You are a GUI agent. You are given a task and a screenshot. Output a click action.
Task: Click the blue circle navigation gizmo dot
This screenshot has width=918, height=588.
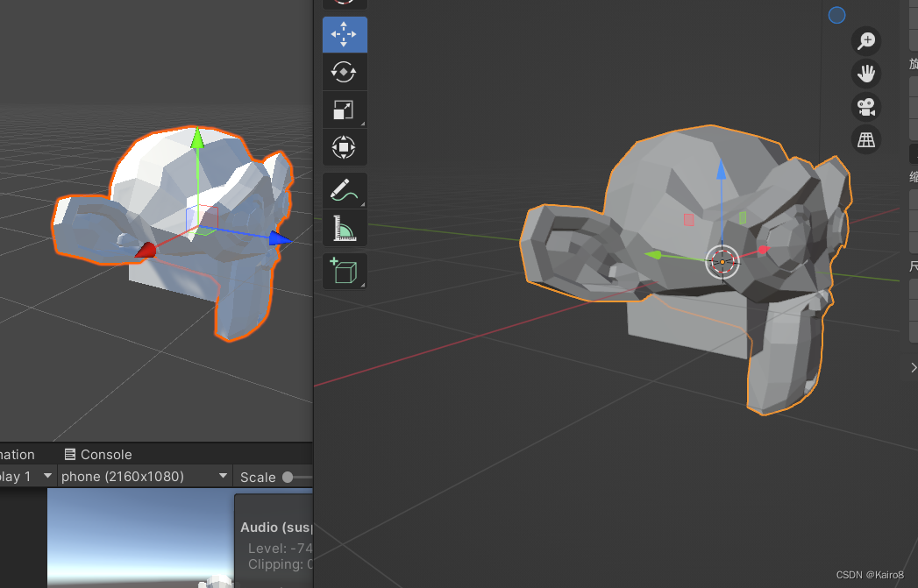(x=836, y=15)
